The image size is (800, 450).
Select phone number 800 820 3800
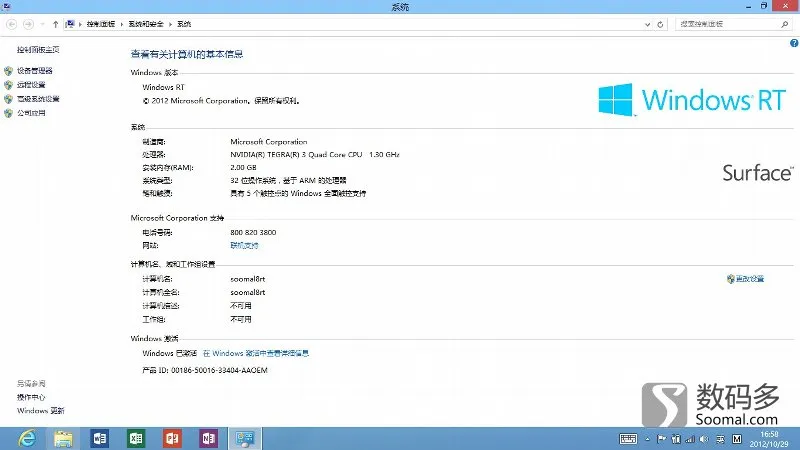click(x=253, y=232)
